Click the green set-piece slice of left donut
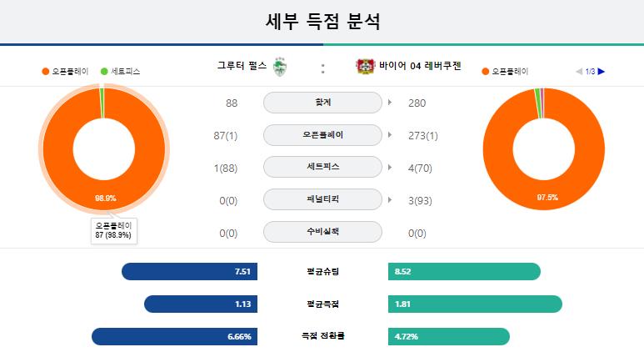The height and width of the screenshot is (352, 644). coord(102,103)
